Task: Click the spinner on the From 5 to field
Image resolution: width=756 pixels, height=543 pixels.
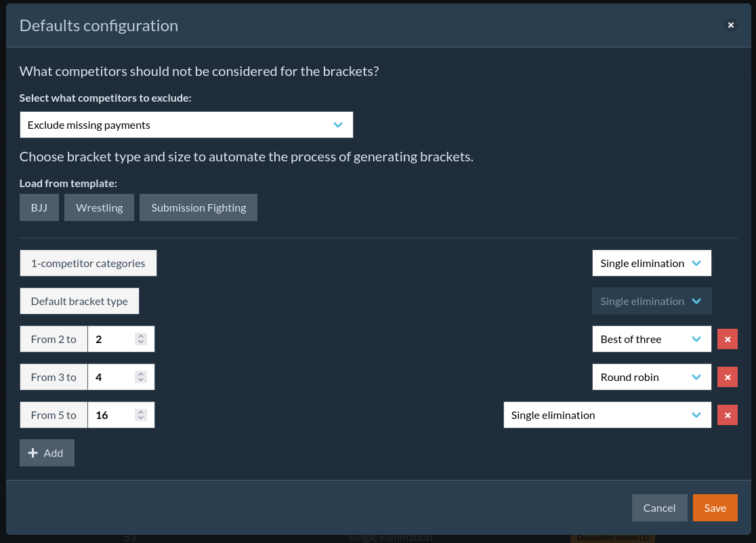Action: pyautogui.click(x=141, y=415)
